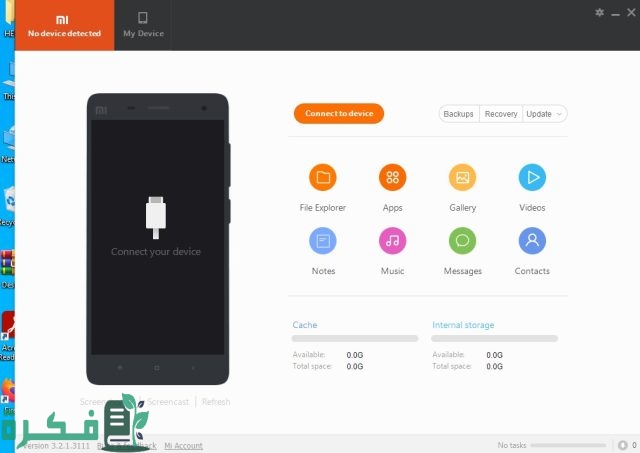This screenshot has width=640, height=453.
Task: Open settings via the gear icon
Action: [600, 12]
